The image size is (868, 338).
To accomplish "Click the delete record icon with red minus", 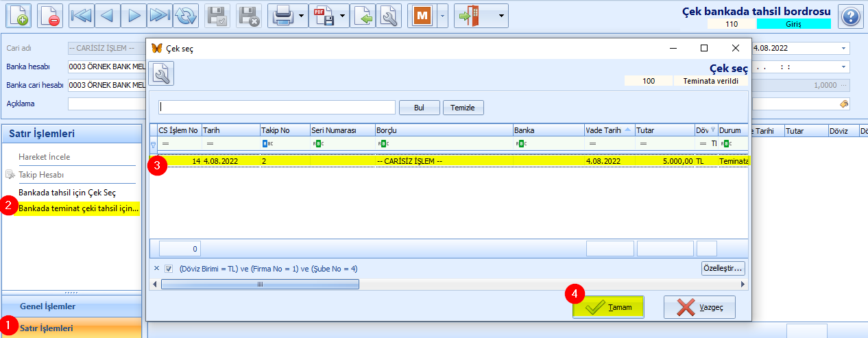I will (49, 15).
